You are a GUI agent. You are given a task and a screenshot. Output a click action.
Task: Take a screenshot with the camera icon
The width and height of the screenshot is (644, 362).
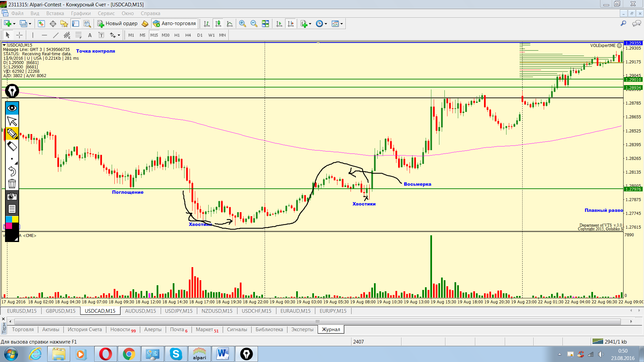(x=12, y=196)
